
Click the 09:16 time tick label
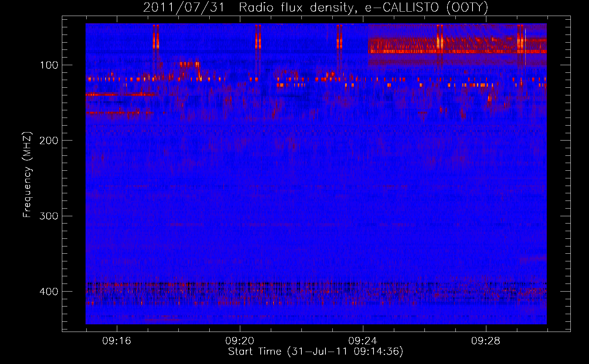point(116,341)
